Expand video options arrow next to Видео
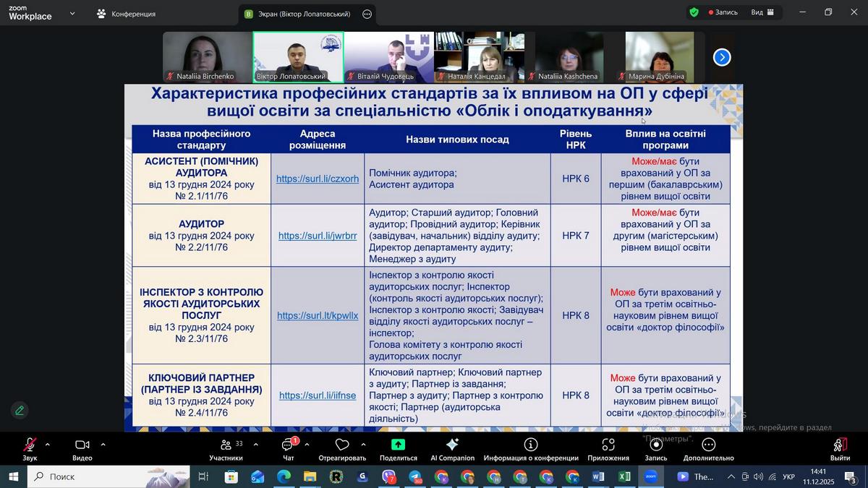This screenshot has width=868, height=488. coord(103,445)
